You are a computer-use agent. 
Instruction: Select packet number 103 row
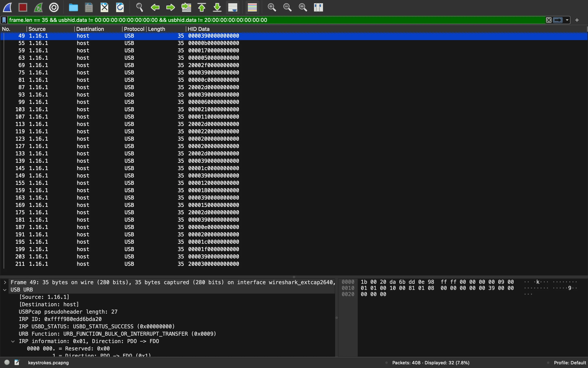click(294, 109)
